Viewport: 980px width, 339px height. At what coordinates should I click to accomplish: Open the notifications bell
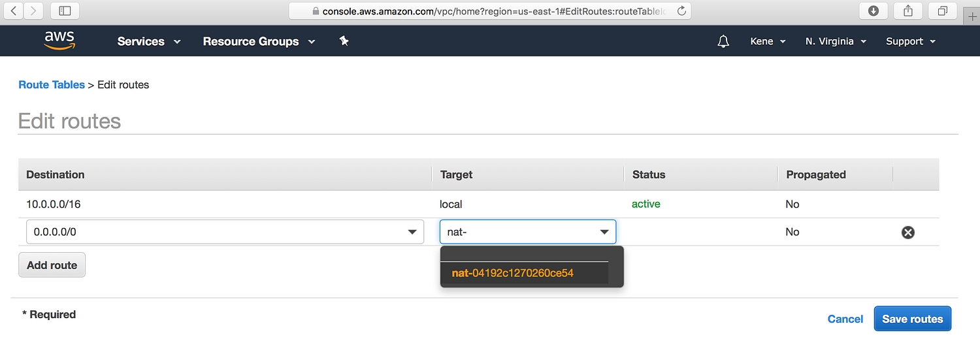click(723, 41)
